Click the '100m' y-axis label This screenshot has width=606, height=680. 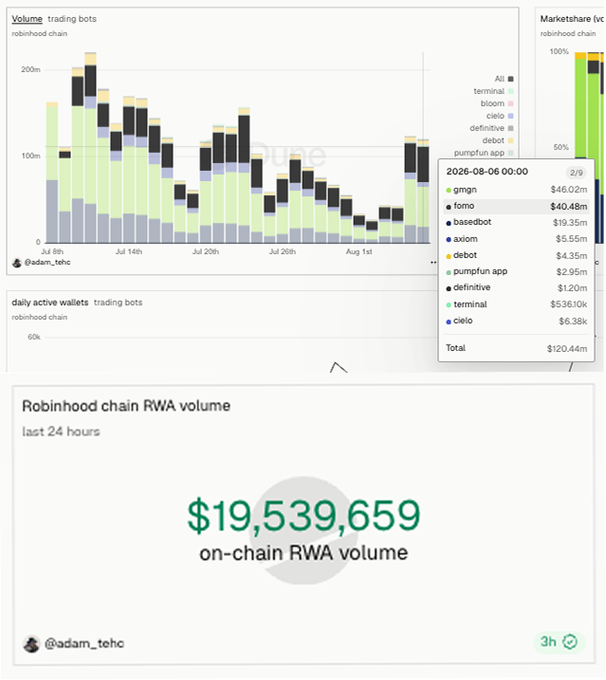(30, 156)
